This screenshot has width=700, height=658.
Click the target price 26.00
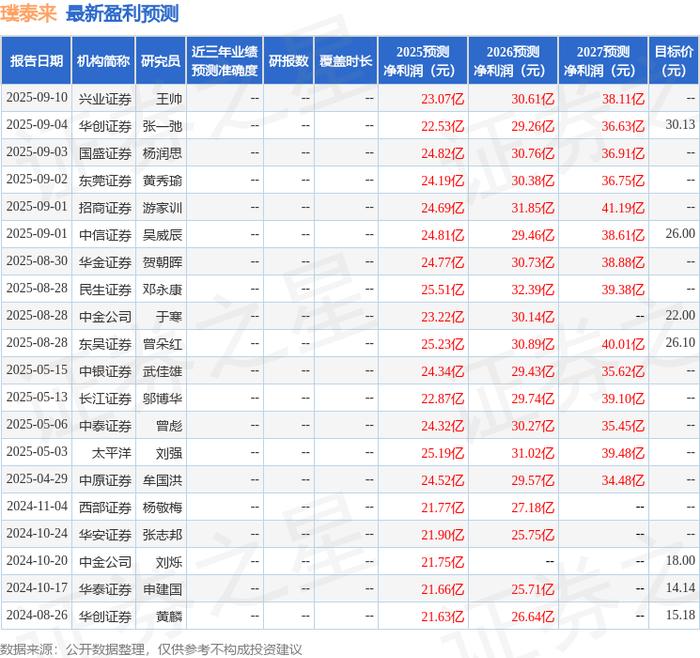click(x=680, y=234)
